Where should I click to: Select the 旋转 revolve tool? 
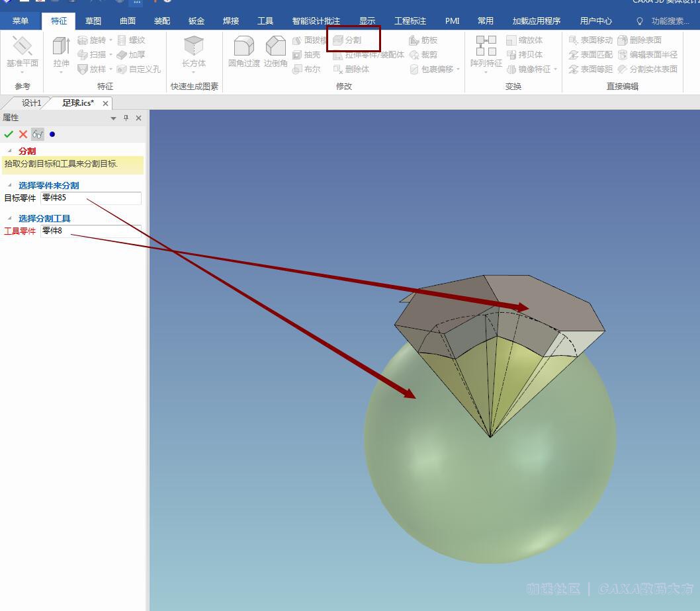click(x=93, y=40)
